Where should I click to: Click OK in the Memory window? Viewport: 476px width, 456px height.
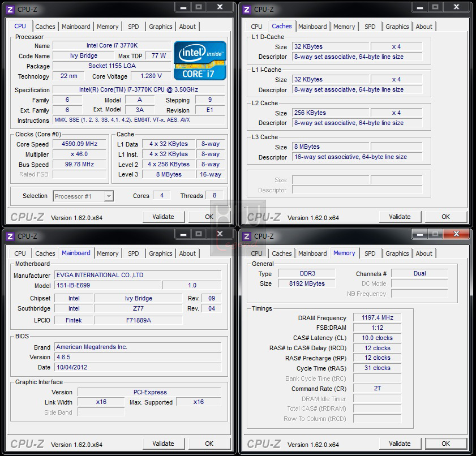point(445,444)
